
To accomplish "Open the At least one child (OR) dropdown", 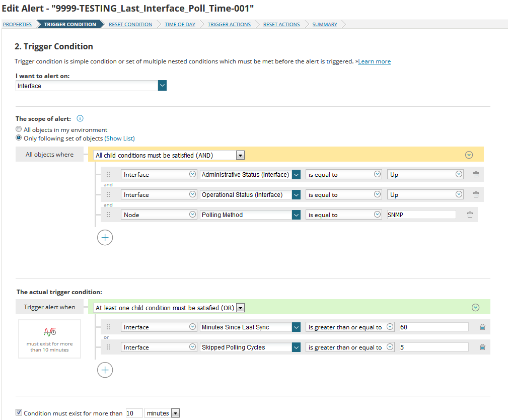I will 240,308.
